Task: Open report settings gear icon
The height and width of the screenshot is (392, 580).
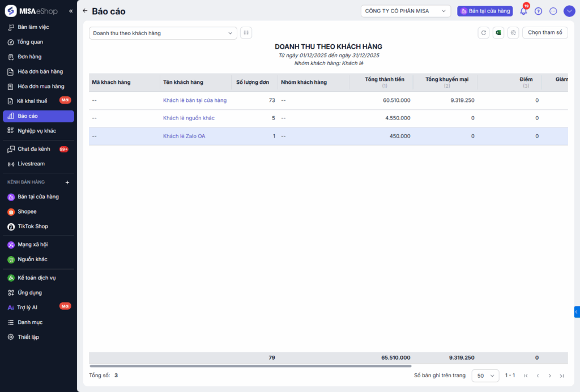Action: pyautogui.click(x=513, y=33)
